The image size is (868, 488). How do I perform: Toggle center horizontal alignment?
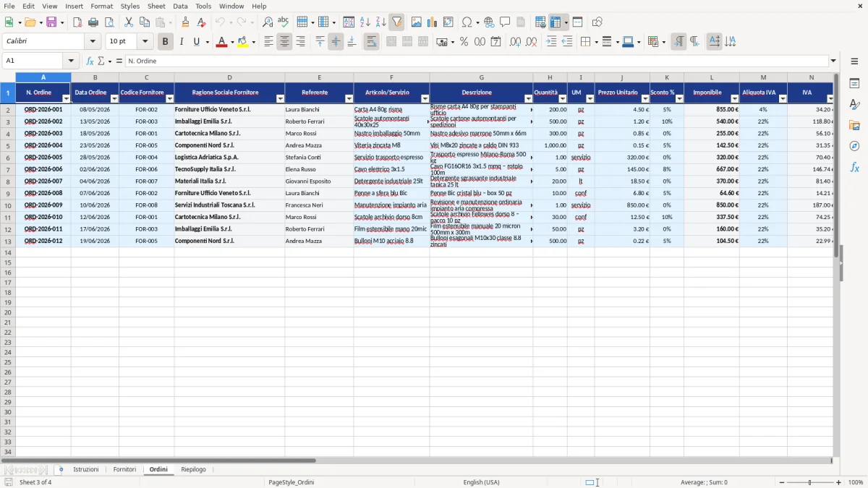(284, 42)
